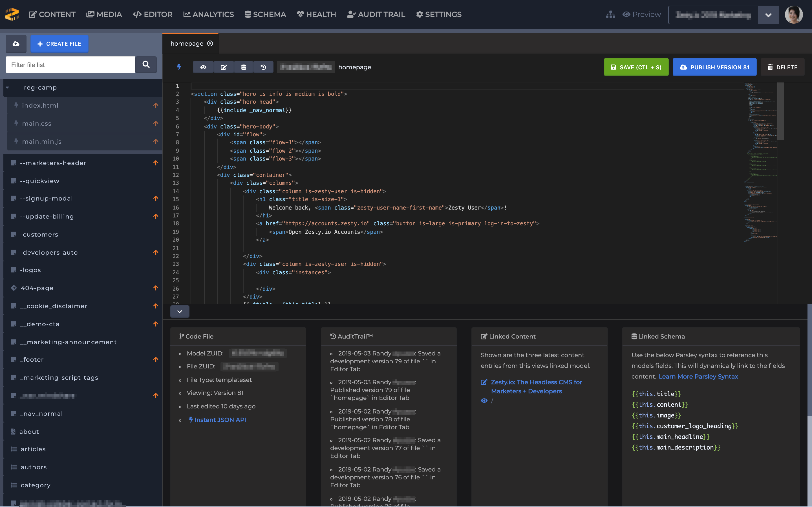Click the Zesty.io logo icon top-left
812x507 pixels.
[12, 14]
